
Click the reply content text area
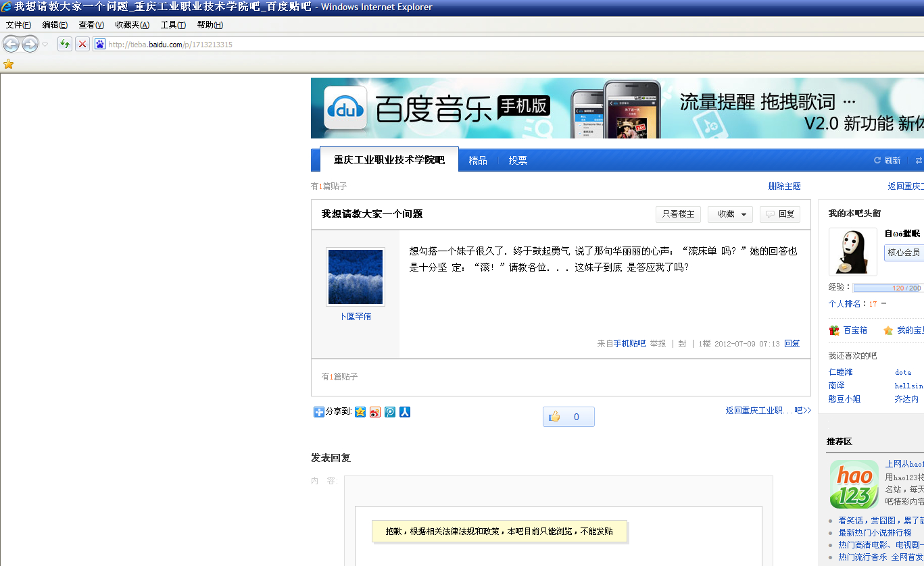558,536
